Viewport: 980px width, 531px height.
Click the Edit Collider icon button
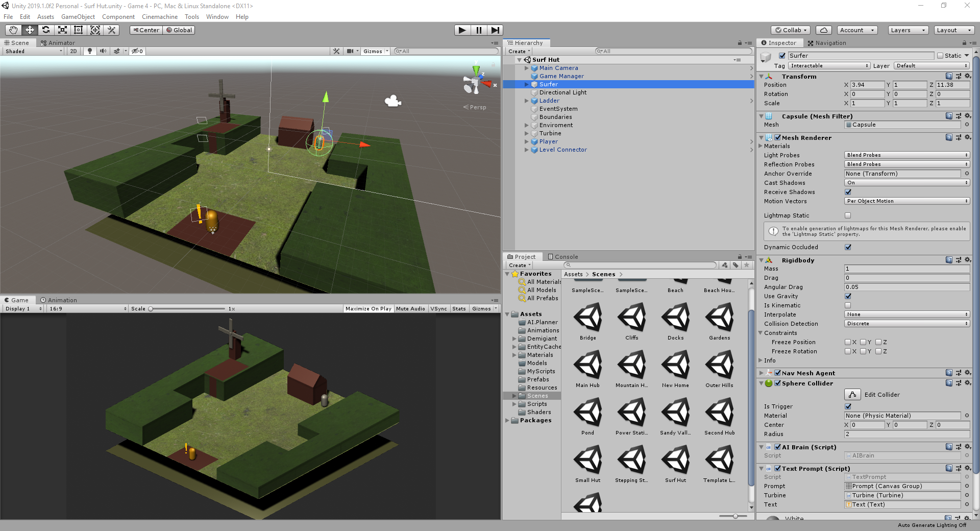tap(852, 395)
